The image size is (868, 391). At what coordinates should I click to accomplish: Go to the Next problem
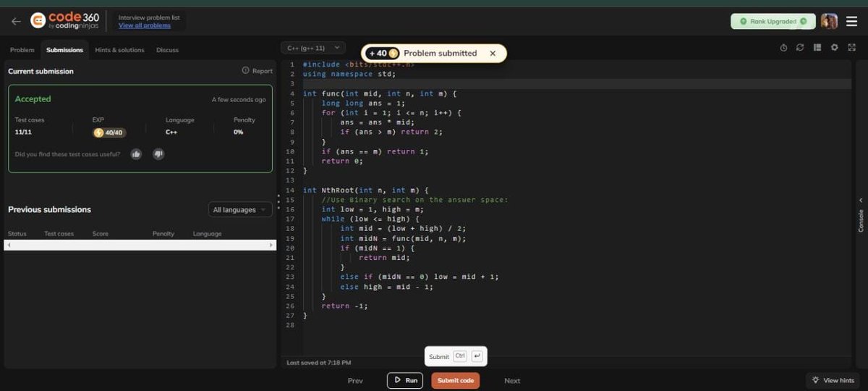(x=512, y=381)
